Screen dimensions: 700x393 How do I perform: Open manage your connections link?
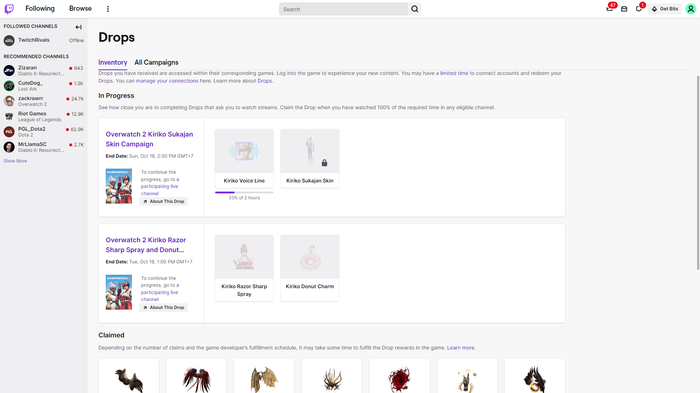(167, 81)
